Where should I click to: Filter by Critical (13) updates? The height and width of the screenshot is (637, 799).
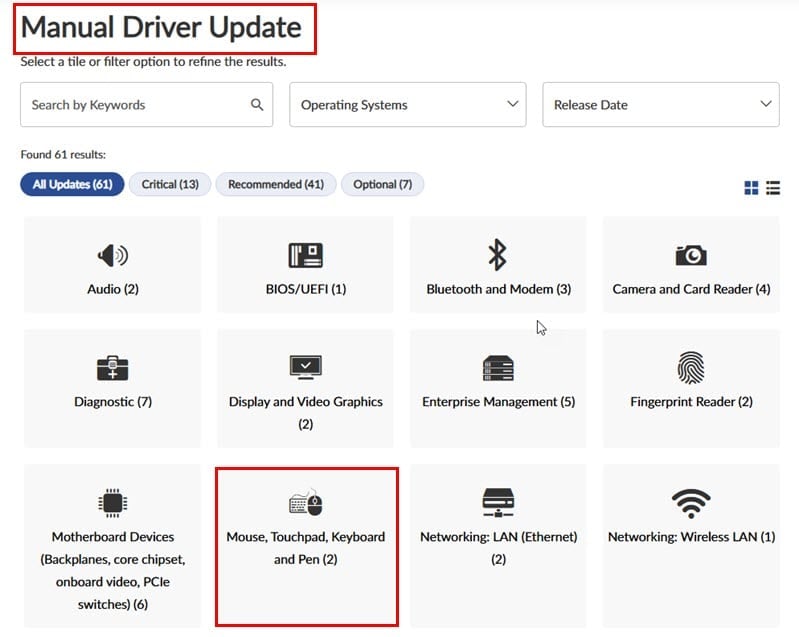coord(170,184)
